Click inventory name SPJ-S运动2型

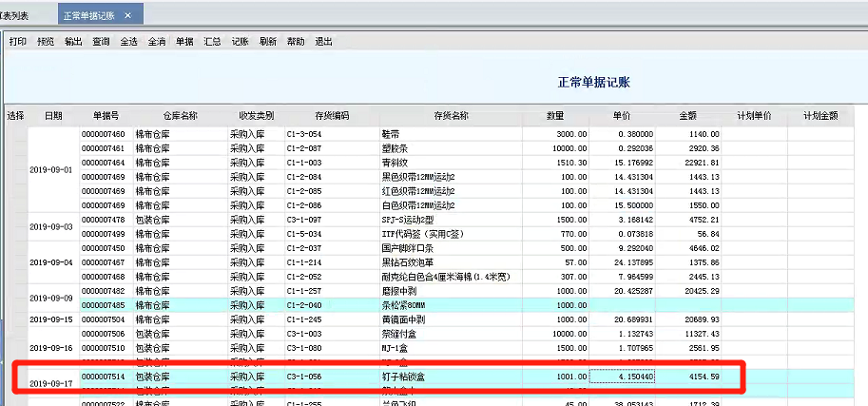(408, 220)
